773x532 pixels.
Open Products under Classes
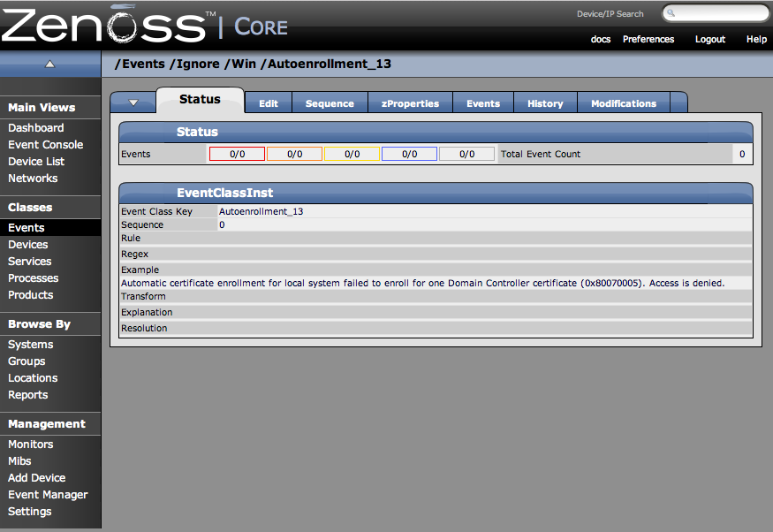pyautogui.click(x=31, y=295)
